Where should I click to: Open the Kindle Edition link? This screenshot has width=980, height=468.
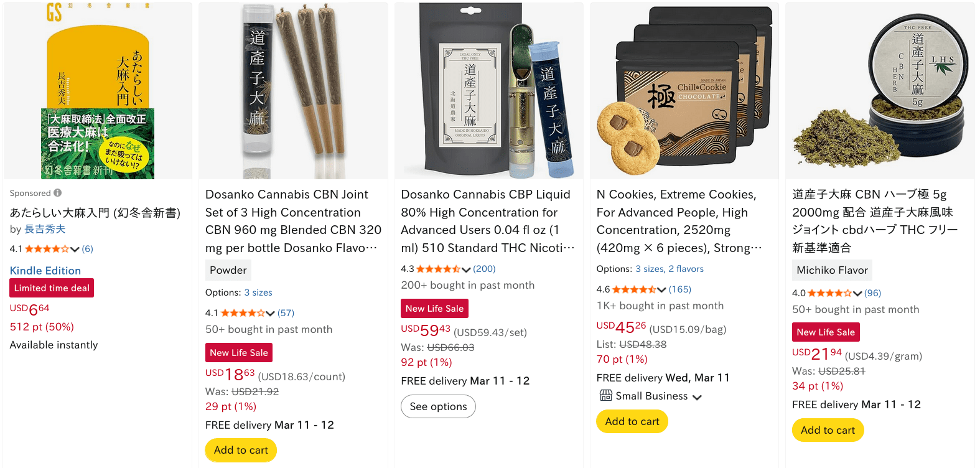pyautogui.click(x=45, y=271)
